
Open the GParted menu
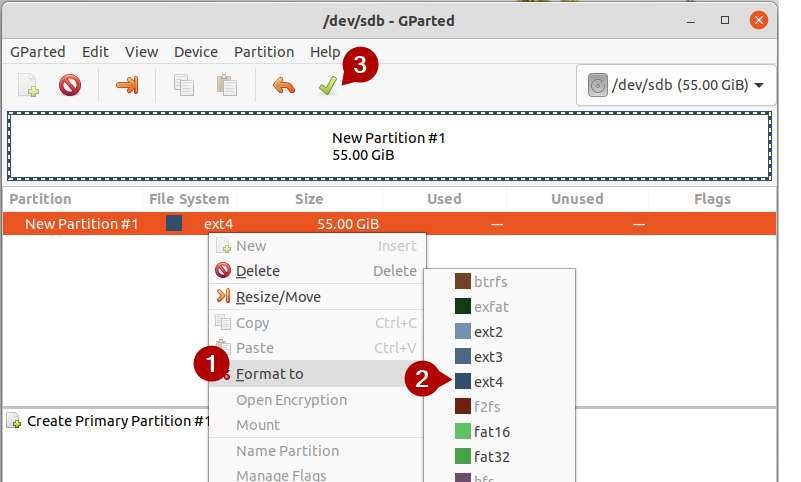tap(38, 52)
